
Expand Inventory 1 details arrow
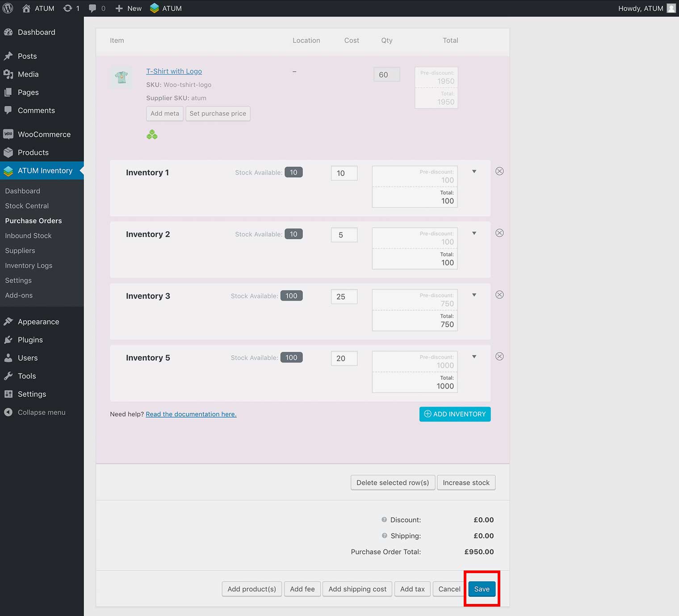[474, 171]
